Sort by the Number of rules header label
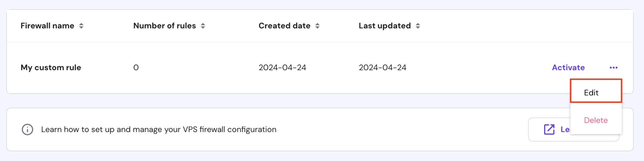Image resolution: width=644 pixels, height=161 pixels. tap(164, 26)
